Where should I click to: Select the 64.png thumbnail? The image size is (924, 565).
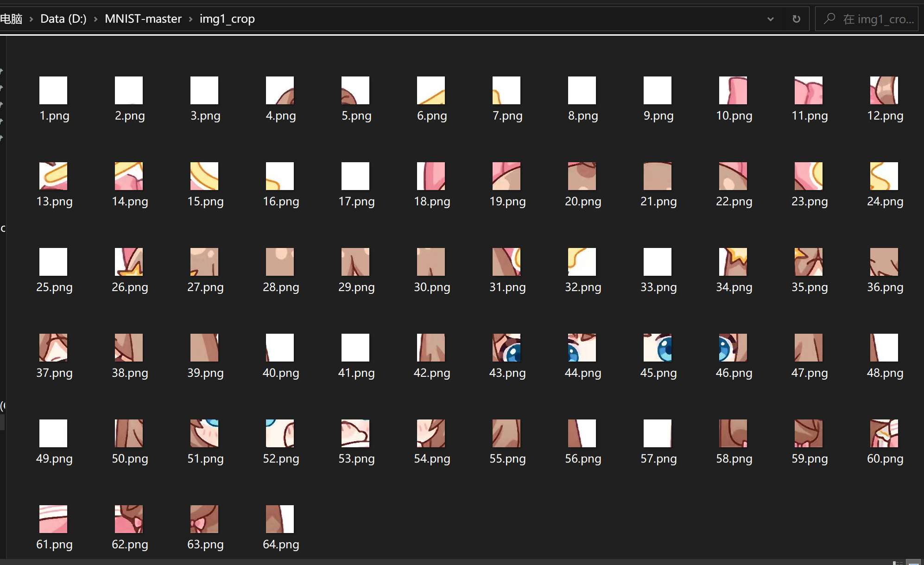click(280, 519)
